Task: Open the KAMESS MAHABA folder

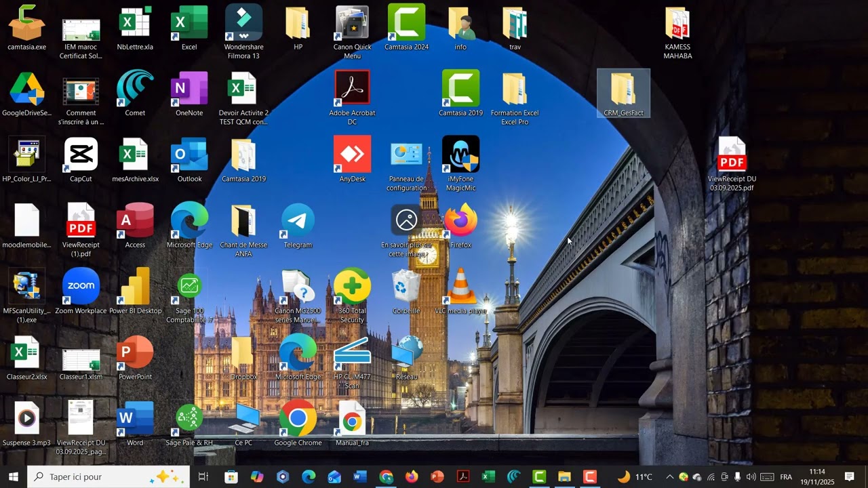Action: coord(677,32)
